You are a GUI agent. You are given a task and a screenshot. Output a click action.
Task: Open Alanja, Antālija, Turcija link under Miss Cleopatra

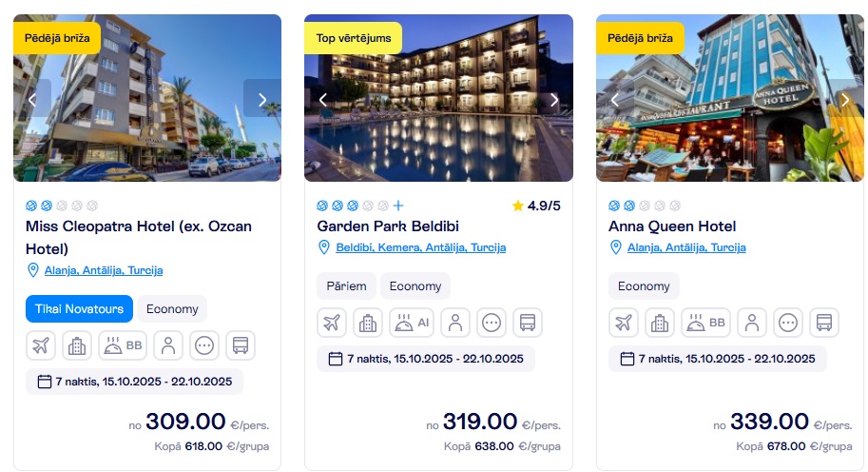(x=104, y=270)
